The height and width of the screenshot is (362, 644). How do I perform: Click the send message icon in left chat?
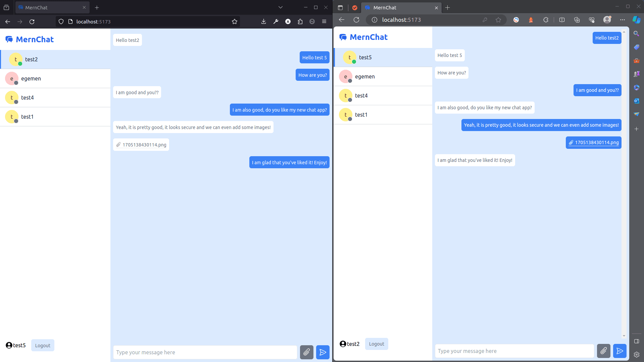(323, 352)
